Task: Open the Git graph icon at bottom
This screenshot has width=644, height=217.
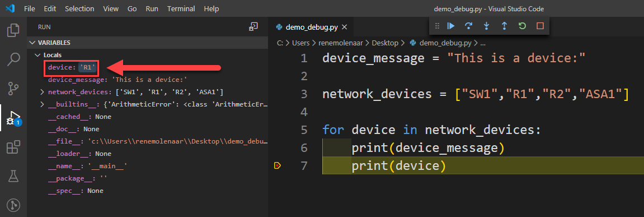Action: click(13, 205)
